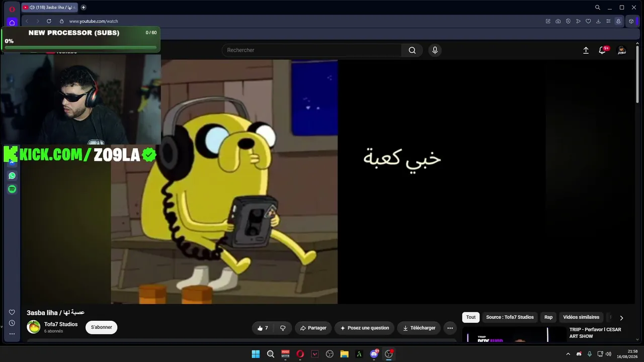The width and height of the screenshot is (644, 362).
Task: Click the page scrollbar up arrow
Action: click(638, 44)
